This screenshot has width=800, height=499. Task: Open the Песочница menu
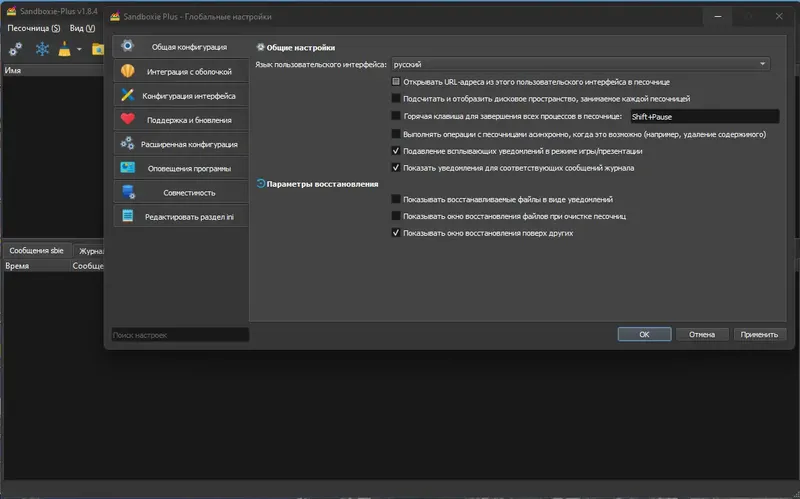click(34, 28)
